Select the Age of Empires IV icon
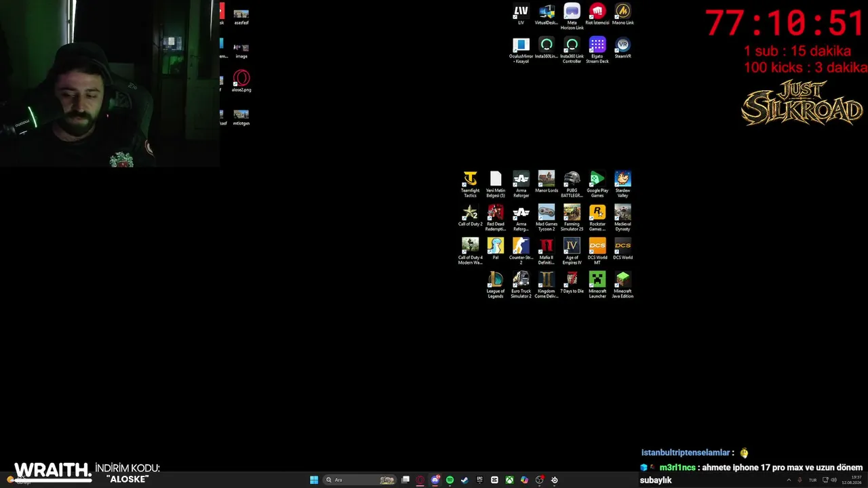Viewport: 868px width, 488px height. 572,251
